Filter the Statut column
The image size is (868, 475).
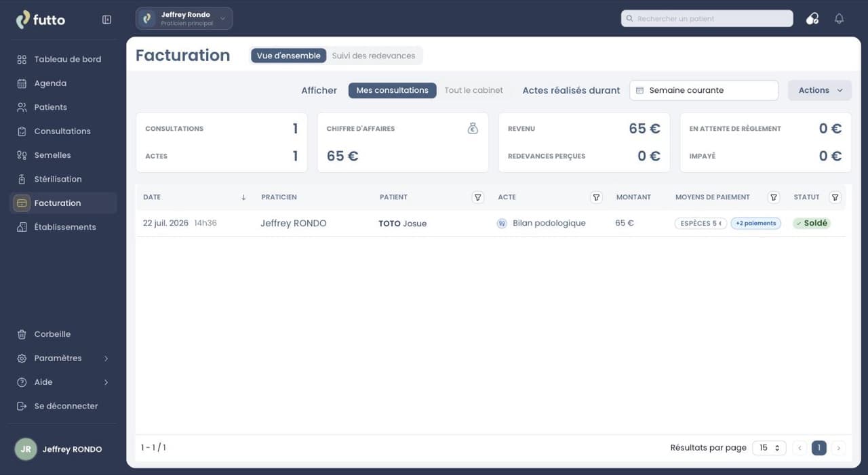click(835, 197)
